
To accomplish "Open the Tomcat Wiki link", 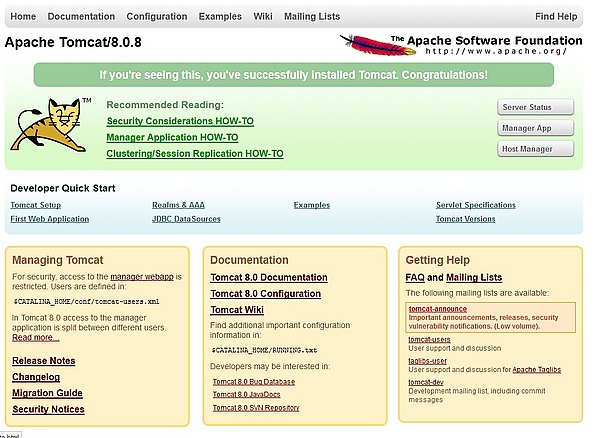I will click(237, 310).
